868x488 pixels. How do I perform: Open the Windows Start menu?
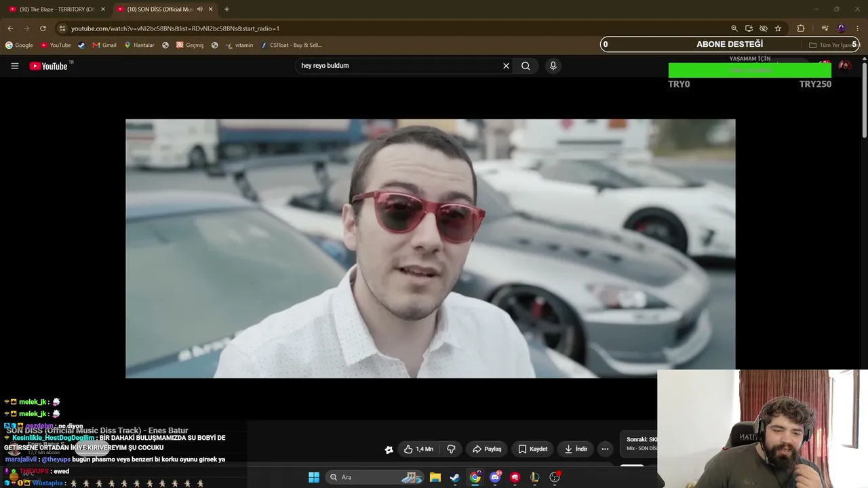click(x=314, y=477)
